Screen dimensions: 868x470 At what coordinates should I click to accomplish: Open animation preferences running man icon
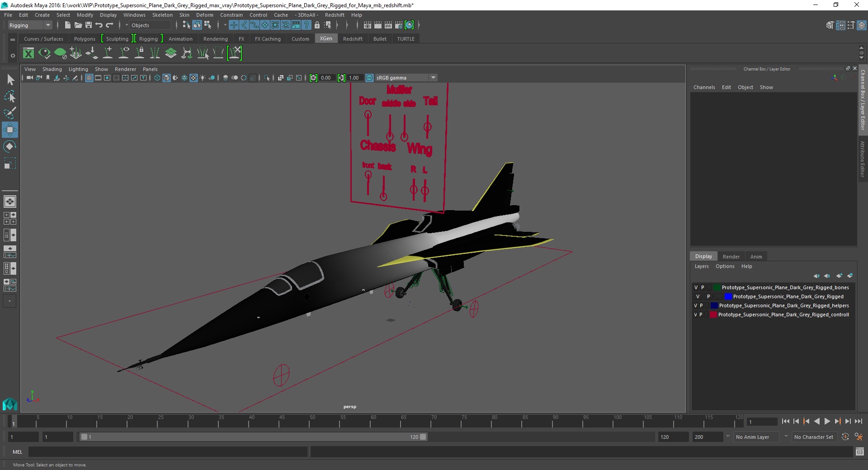point(859,437)
